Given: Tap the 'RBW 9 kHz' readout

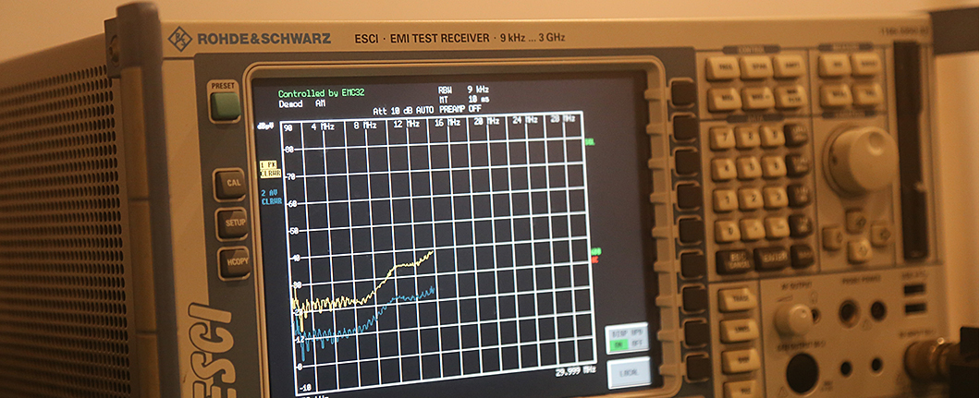Looking at the screenshot, I should coord(462,89).
